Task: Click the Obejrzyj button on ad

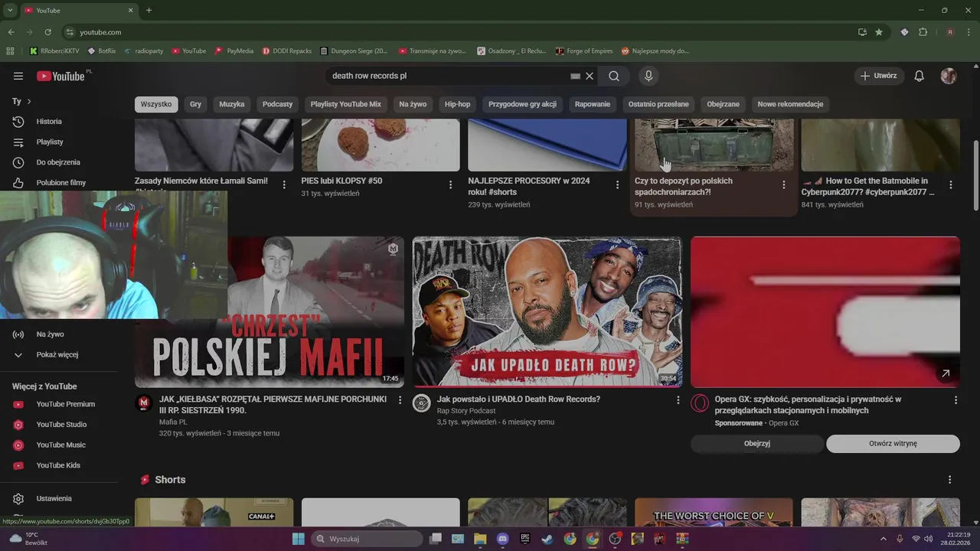Action: [757, 444]
